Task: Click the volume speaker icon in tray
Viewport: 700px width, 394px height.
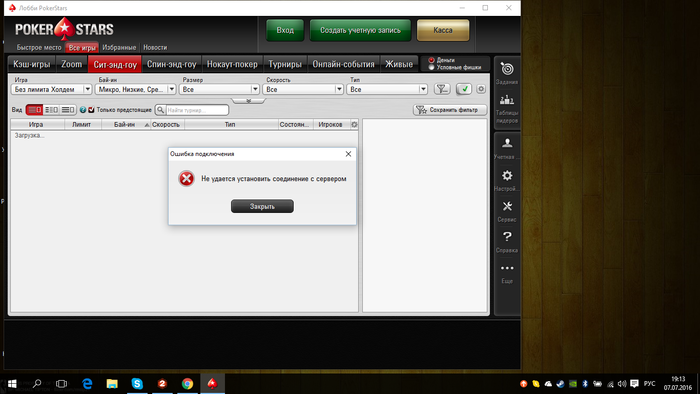Action: (622, 384)
